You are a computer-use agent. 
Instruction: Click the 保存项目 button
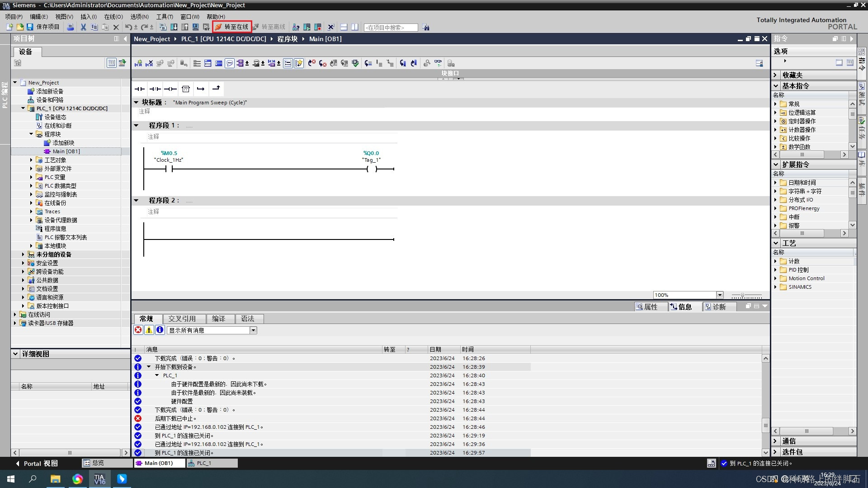[43, 27]
